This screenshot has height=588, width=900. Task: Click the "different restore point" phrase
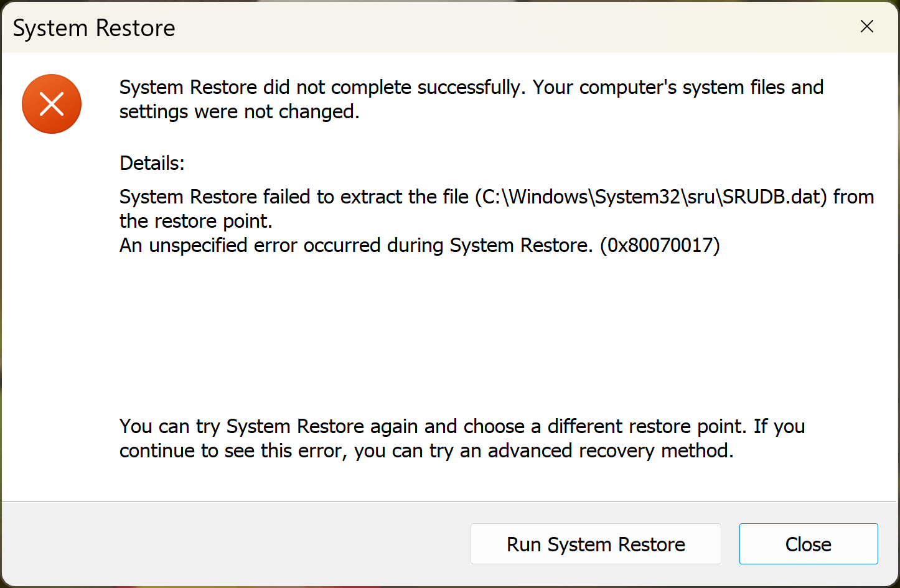coord(645,427)
